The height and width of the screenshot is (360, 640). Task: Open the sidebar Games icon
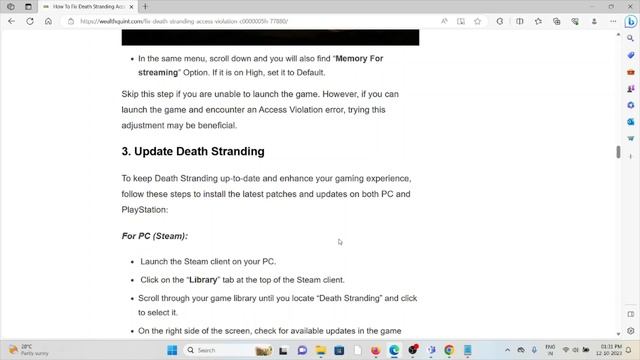631,89
